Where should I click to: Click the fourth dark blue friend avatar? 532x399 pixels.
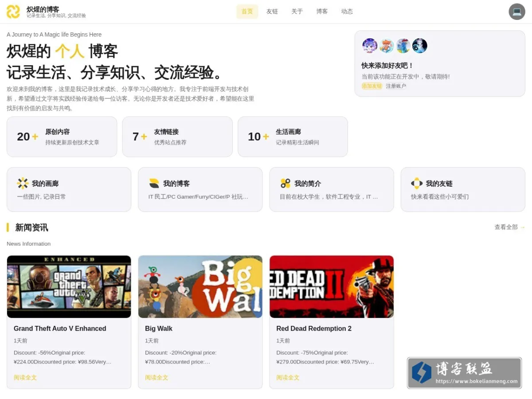click(x=420, y=46)
